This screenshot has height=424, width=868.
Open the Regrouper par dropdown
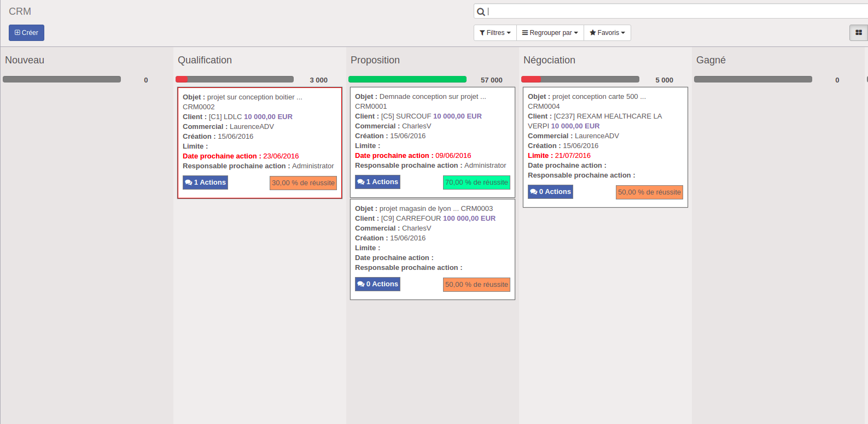550,33
